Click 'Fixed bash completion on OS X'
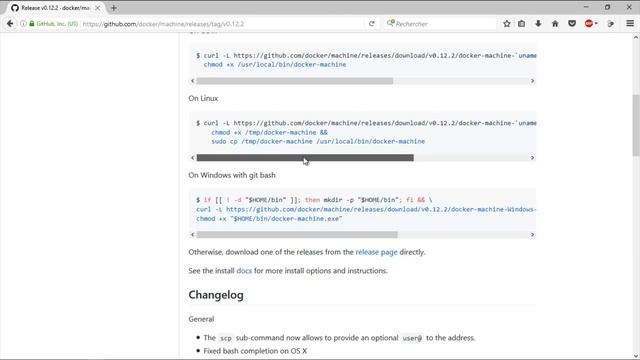Screen dimensions: 640x360 255,351
